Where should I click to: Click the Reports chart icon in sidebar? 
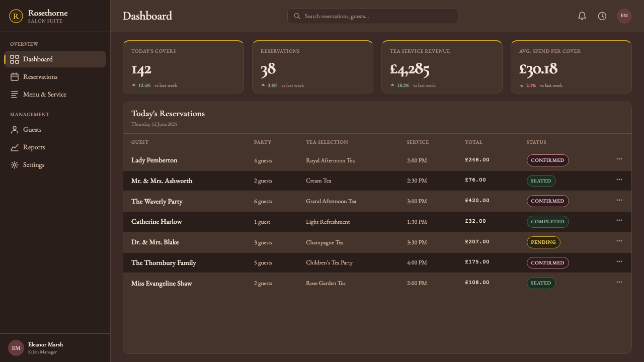pos(15,147)
